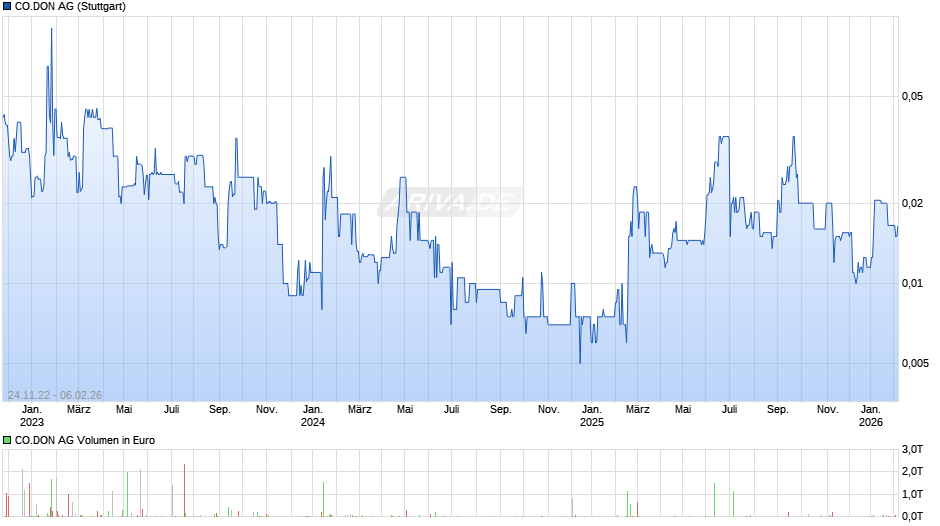Click the date range '24.11.22 - 06.02.26'
The image size is (940, 526).
[x=55, y=395]
